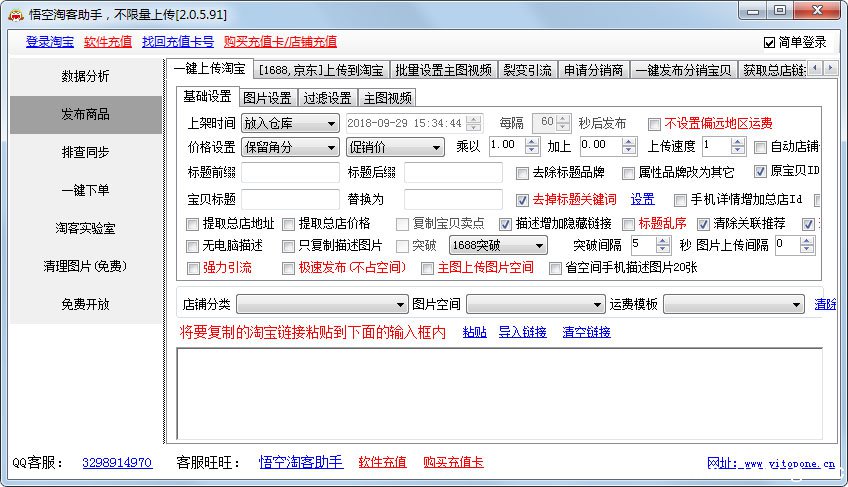Viewport: 848px width, 487px height.
Task: Click the app logo icon in title bar
Action: coord(14,12)
